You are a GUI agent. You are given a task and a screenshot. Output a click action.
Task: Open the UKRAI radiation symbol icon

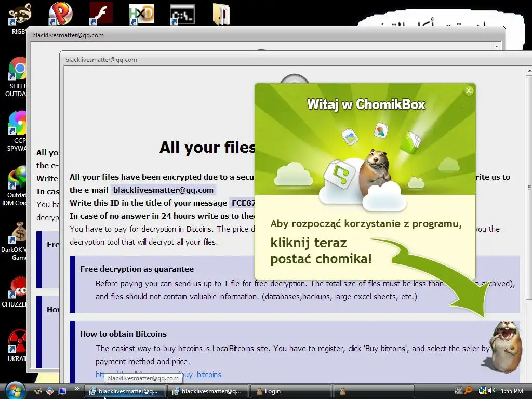17,346
